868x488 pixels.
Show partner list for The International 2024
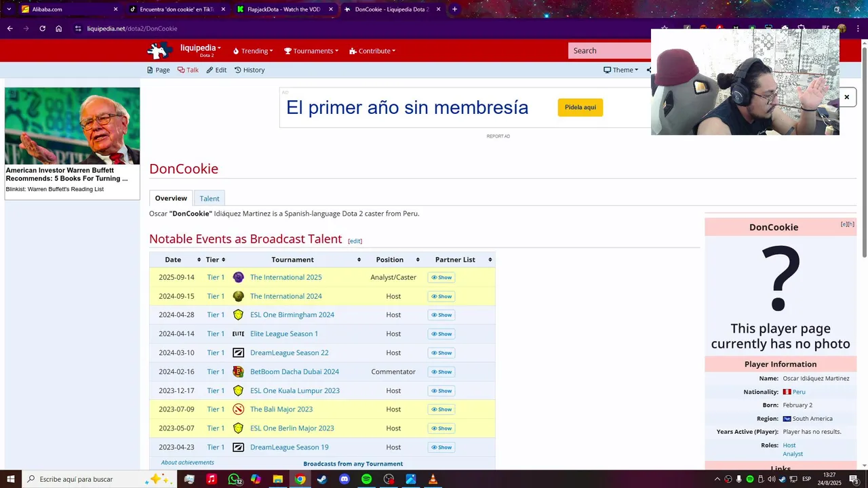click(441, 296)
